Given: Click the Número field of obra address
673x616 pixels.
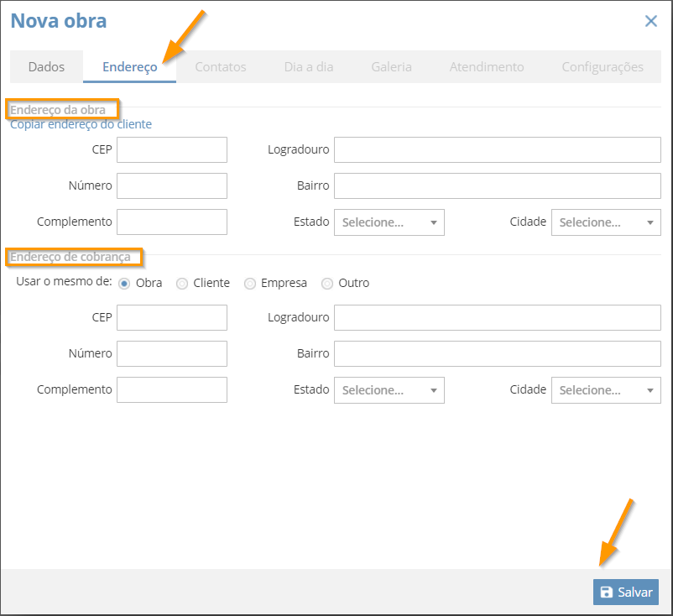Looking at the screenshot, I should click(172, 185).
